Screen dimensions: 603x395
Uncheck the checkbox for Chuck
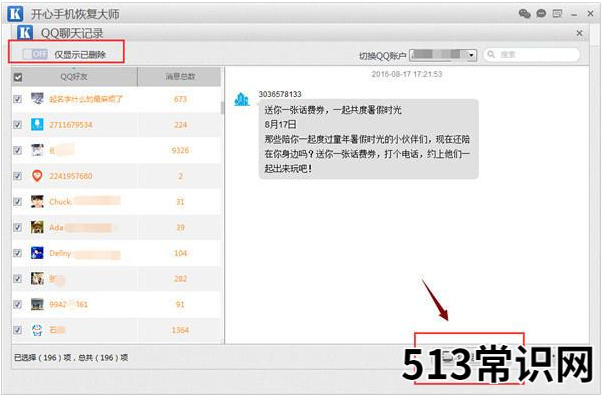18,202
